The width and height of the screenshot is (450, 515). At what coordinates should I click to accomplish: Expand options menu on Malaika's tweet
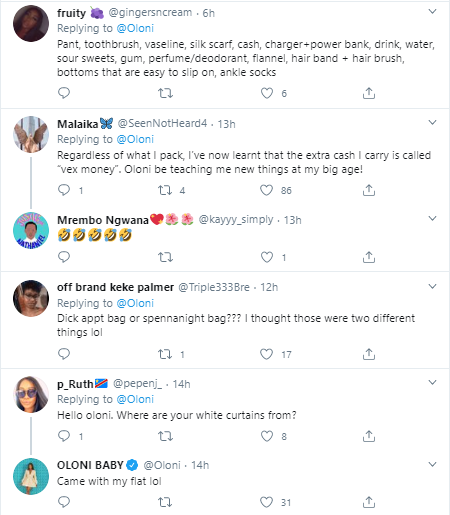tap(432, 123)
